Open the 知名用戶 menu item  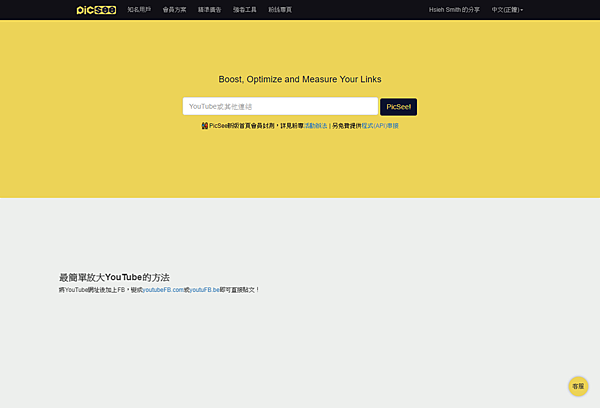(x=139, y=10)
